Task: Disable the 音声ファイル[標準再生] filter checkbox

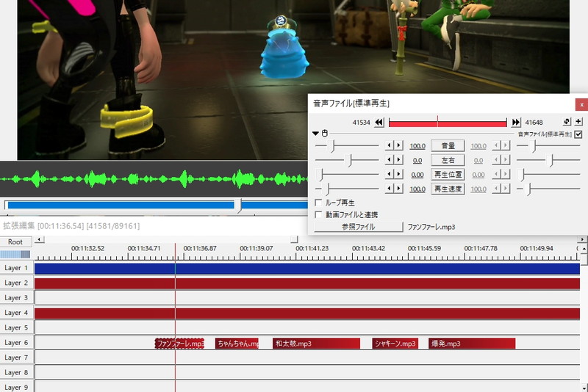Action: pos(578,134)
